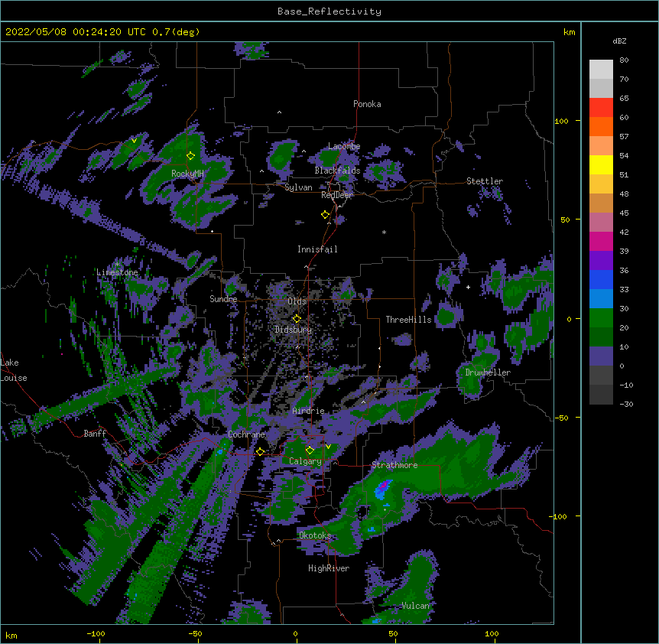Click the Lake Louise label
The width and height of the screenshot is (659, 644).
pyautogui.click(x=14, y=370)
